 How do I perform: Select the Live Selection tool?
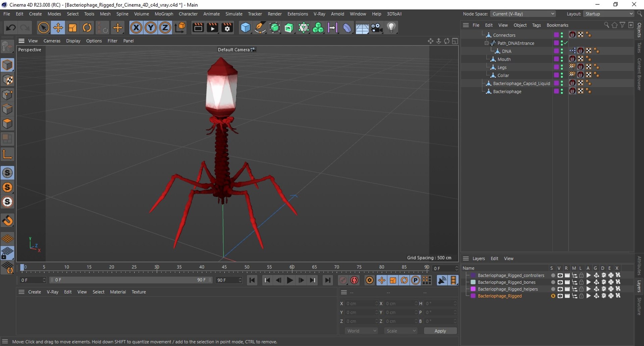(43, 28)
